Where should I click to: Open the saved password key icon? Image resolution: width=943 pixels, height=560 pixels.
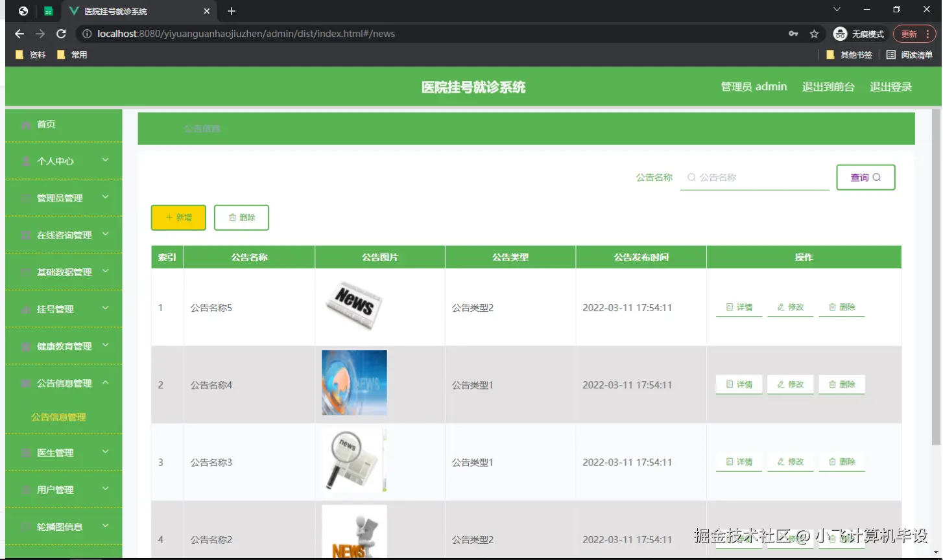coord(793,34)
